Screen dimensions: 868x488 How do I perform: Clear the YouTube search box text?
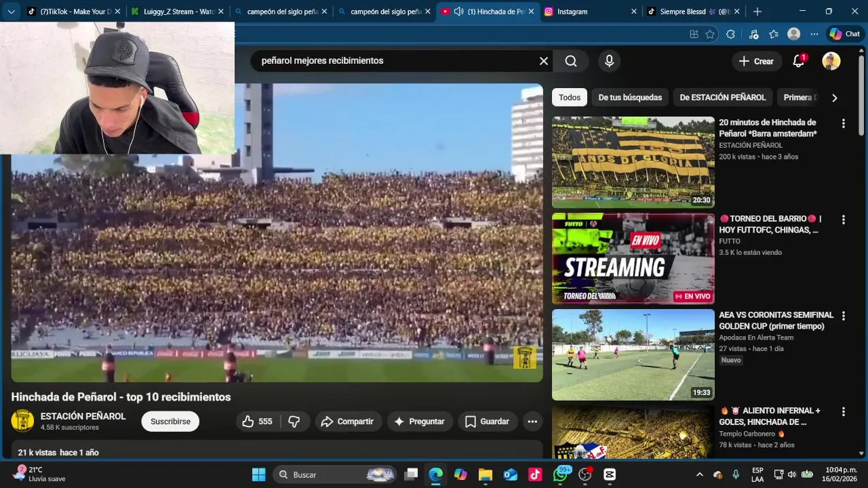(544, 61)
